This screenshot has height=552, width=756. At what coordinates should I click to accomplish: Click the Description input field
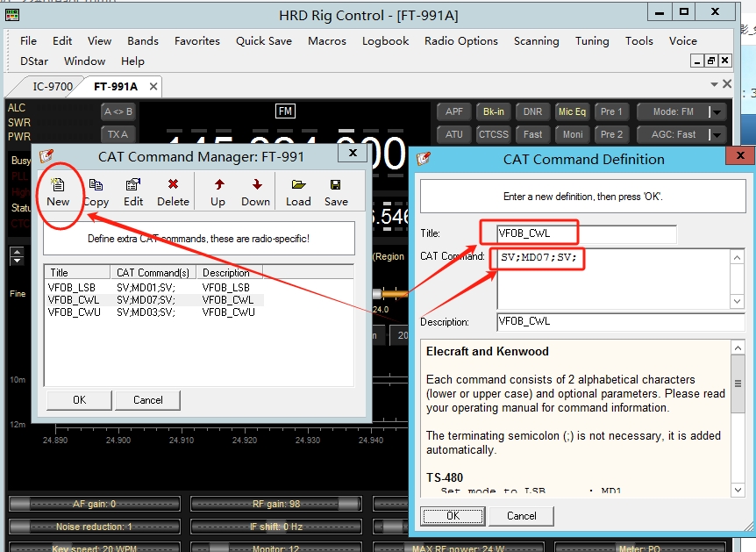pyautogui.click(x=621, y=321)
